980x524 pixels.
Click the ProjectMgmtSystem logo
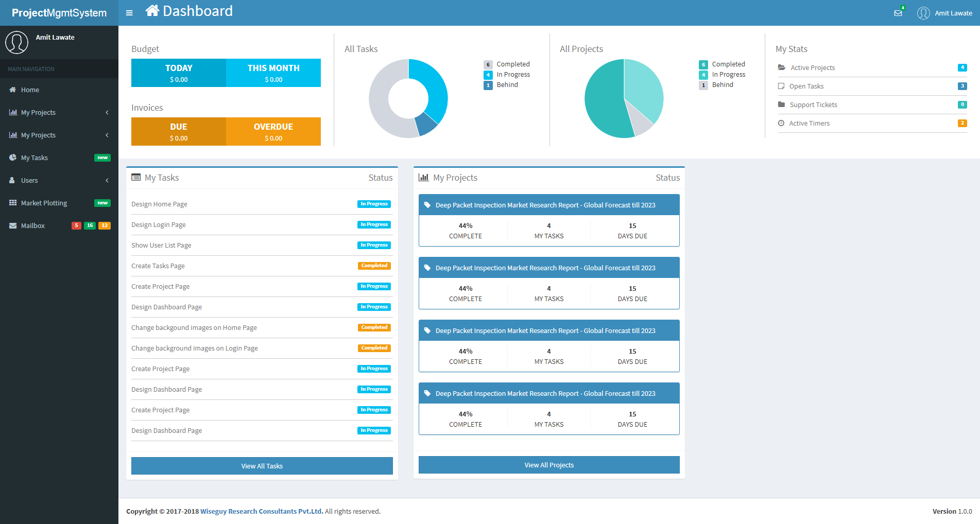click(59, 13)
